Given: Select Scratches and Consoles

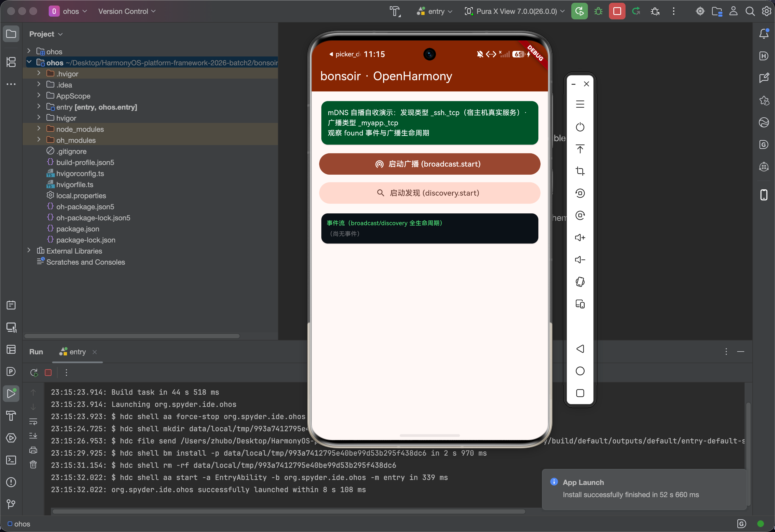Looking at the screenshot, I should pyautogui.click(x=86, y=262).
